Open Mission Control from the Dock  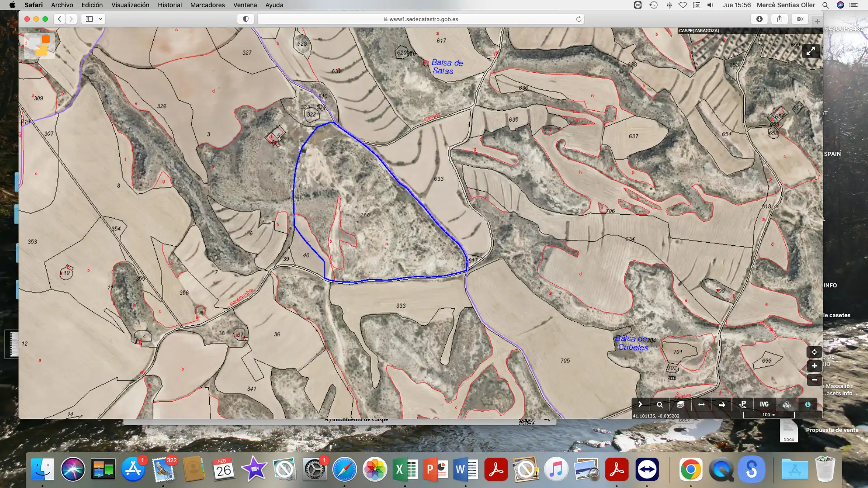click(103, 469)
